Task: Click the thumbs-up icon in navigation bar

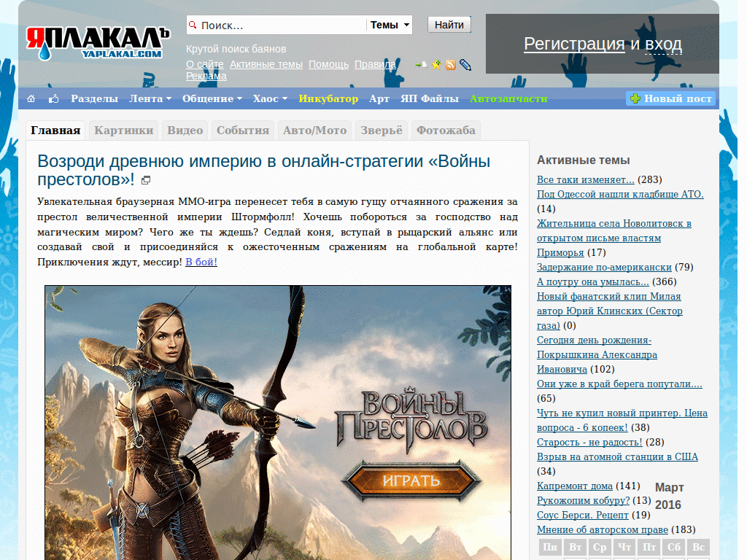Action: (x=54, y=98)
